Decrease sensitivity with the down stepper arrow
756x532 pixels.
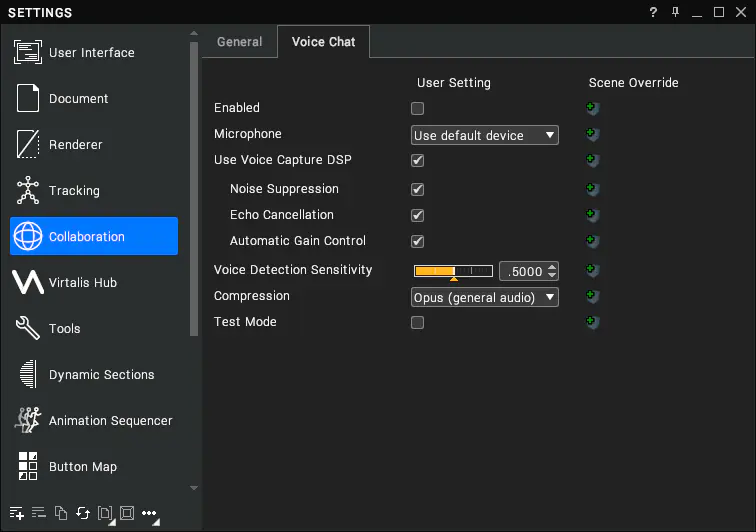click(x=553, y=275)
